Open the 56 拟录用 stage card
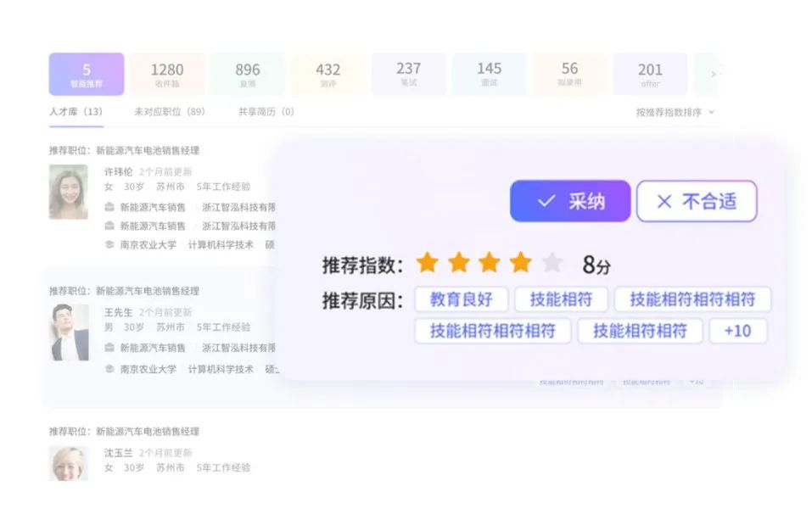This screenshot has width=812, height=514. 569,74
